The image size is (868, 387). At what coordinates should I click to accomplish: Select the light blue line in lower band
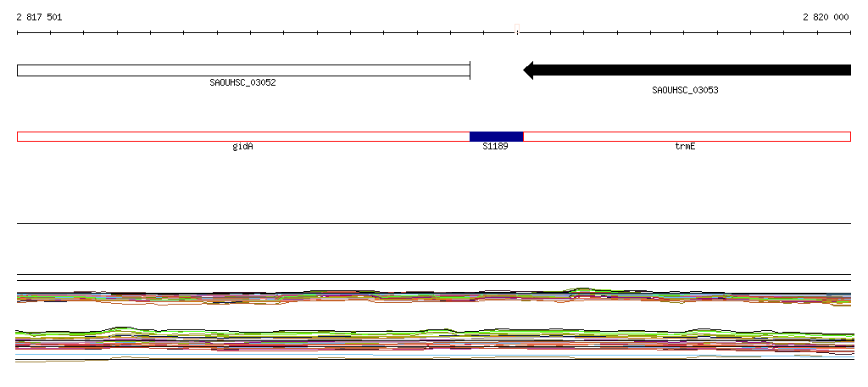pyautogui.click(x=434, y=354)
